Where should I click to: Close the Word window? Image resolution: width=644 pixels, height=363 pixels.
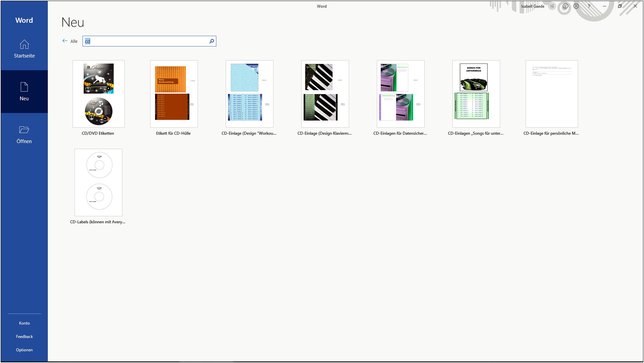(x=635, y=6)
